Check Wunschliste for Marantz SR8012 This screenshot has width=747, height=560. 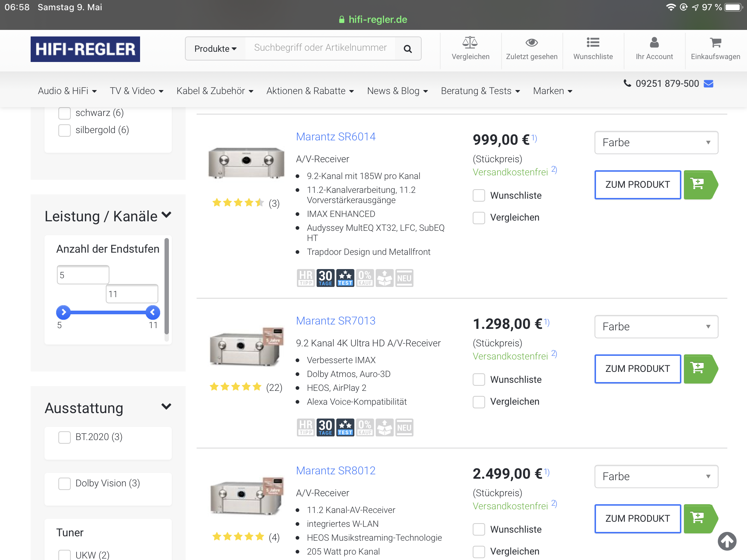[479, 529]
